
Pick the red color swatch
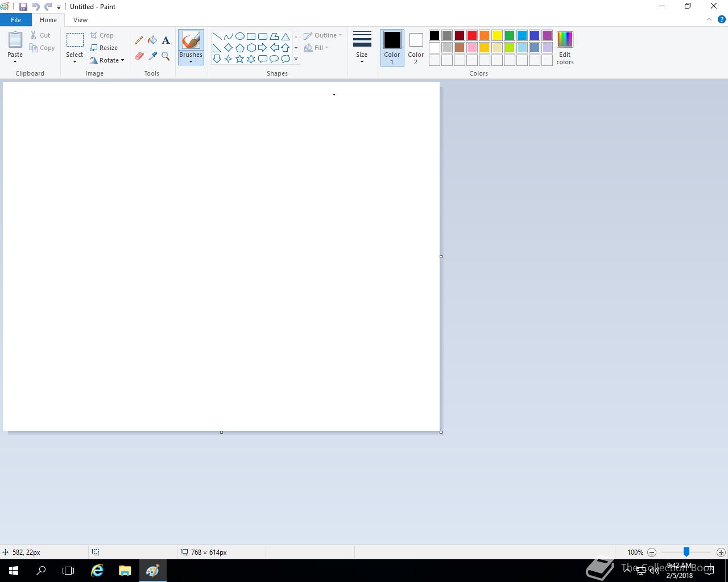[x=471, y=35]
